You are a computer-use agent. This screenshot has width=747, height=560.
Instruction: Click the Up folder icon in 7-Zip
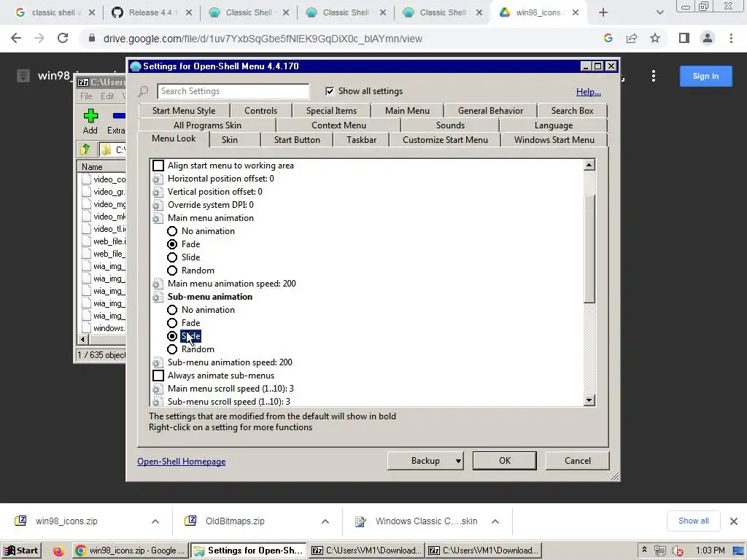(x=86, y=149)
